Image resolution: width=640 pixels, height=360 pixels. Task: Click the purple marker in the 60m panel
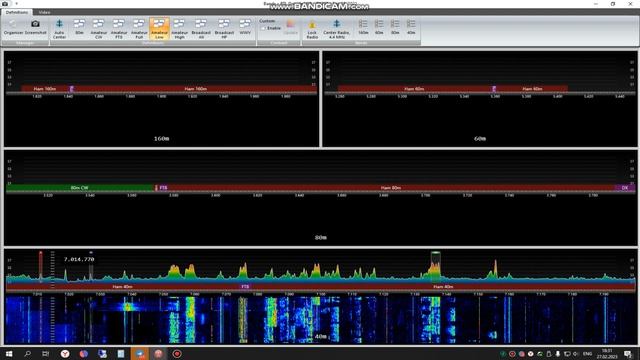click(x=494, y=89)
